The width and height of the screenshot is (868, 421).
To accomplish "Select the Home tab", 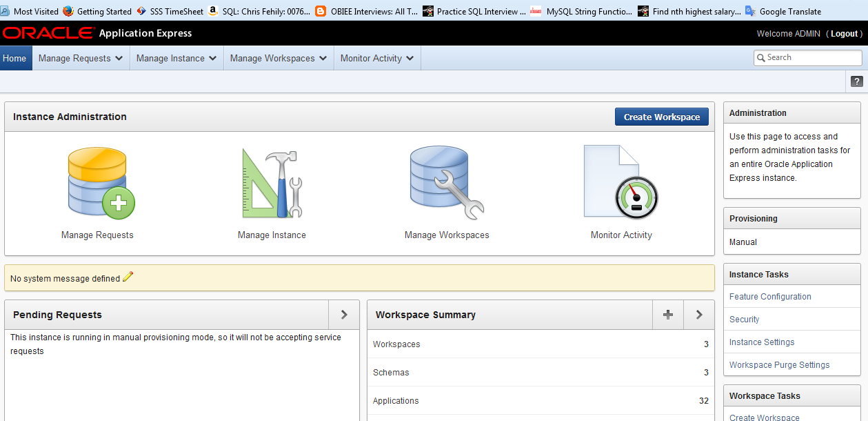I will [x=14, y=59].
